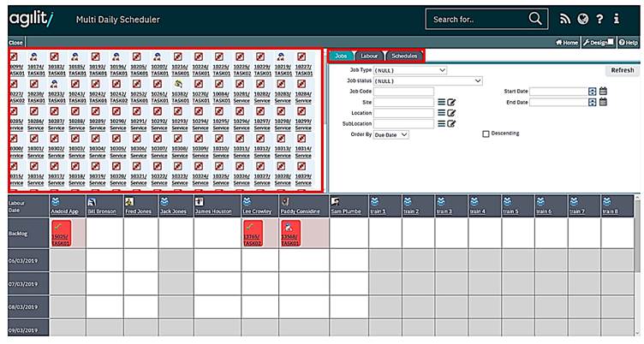
Task: Switch to the Labour tab
Action: 369,56
